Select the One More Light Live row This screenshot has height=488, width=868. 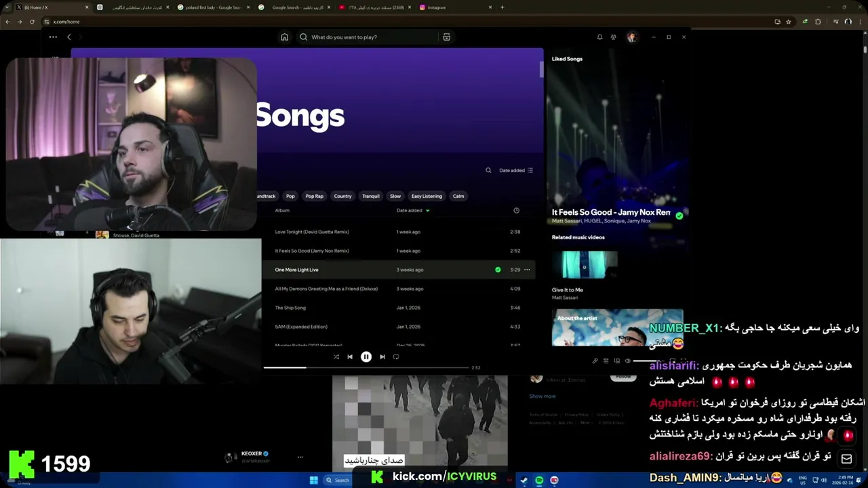coord(399,270)
